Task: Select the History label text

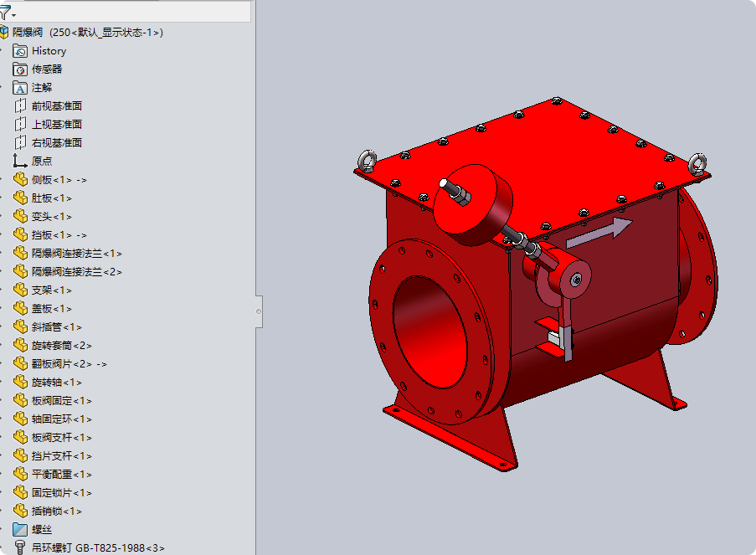Action: 49,50
